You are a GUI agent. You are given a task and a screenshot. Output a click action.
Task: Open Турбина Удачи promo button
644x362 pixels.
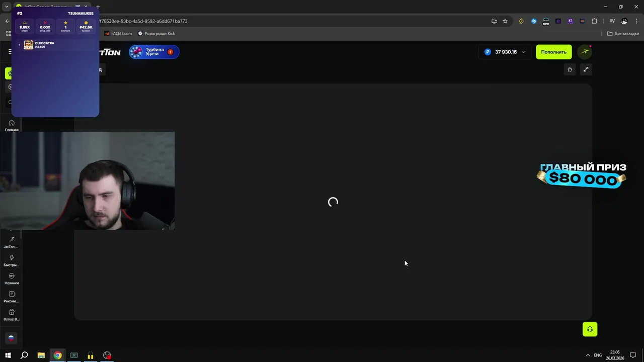[154, 52]
